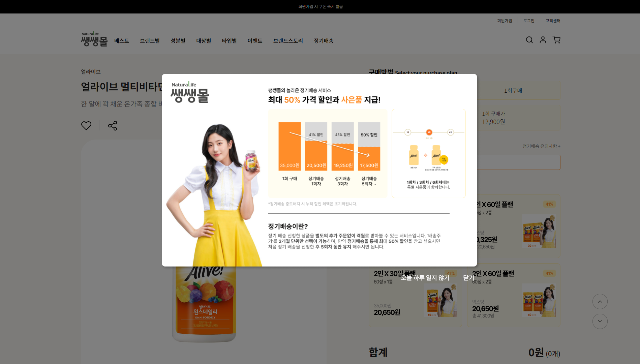Click the share icon
Screen dimensions: 640x364
coord(113,126)
